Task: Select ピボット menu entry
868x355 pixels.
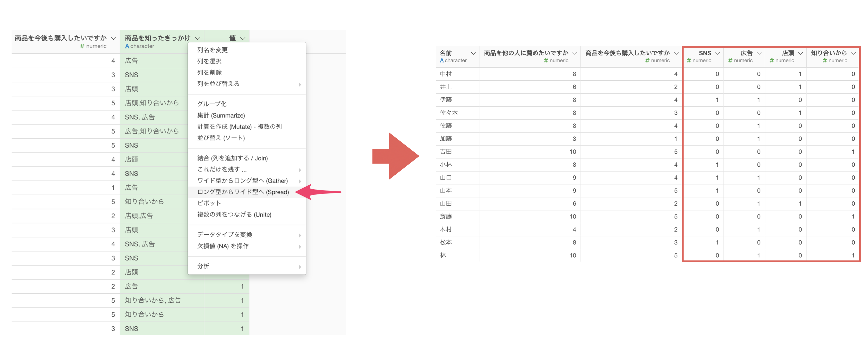Action: click(247, 203)
